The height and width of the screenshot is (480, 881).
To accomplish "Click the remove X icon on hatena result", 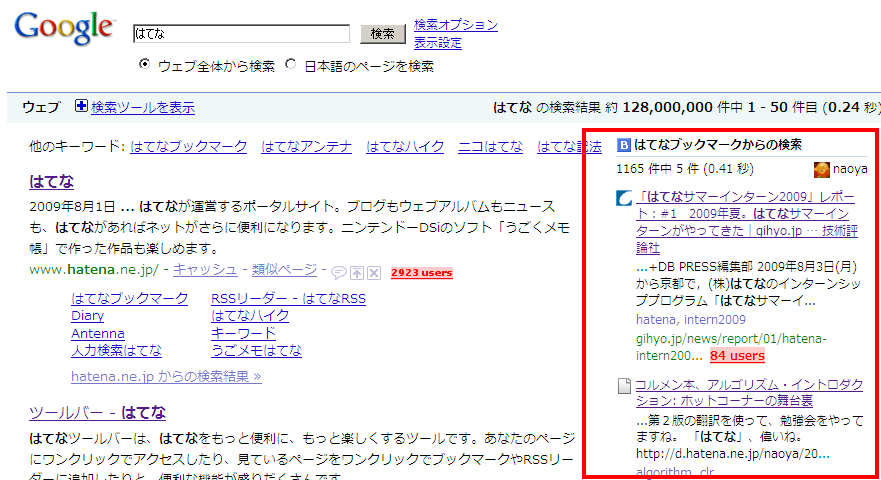I will [374, 273].
